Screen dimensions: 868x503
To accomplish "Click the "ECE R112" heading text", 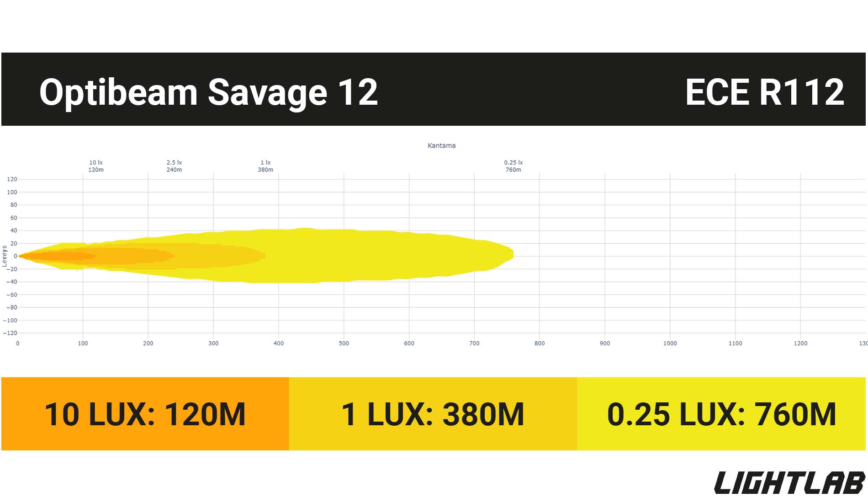I will pyautogui.click(x=764, y=92).
